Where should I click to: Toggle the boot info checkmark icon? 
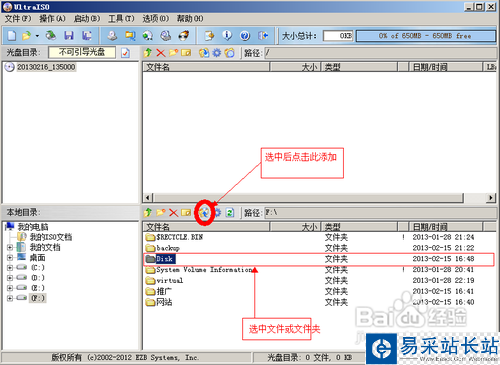point(125,53)
